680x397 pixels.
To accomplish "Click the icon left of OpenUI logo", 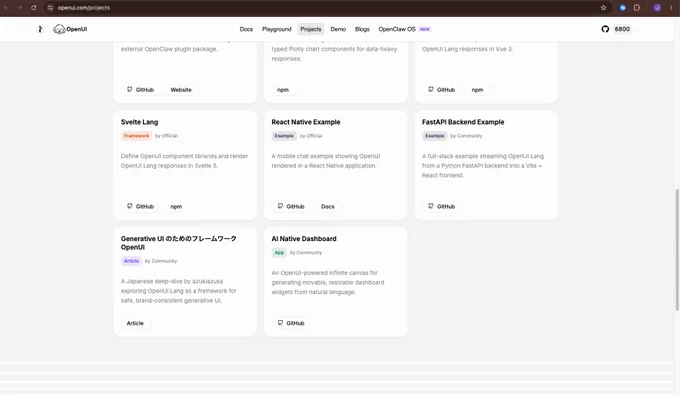I will coord(40,29).
